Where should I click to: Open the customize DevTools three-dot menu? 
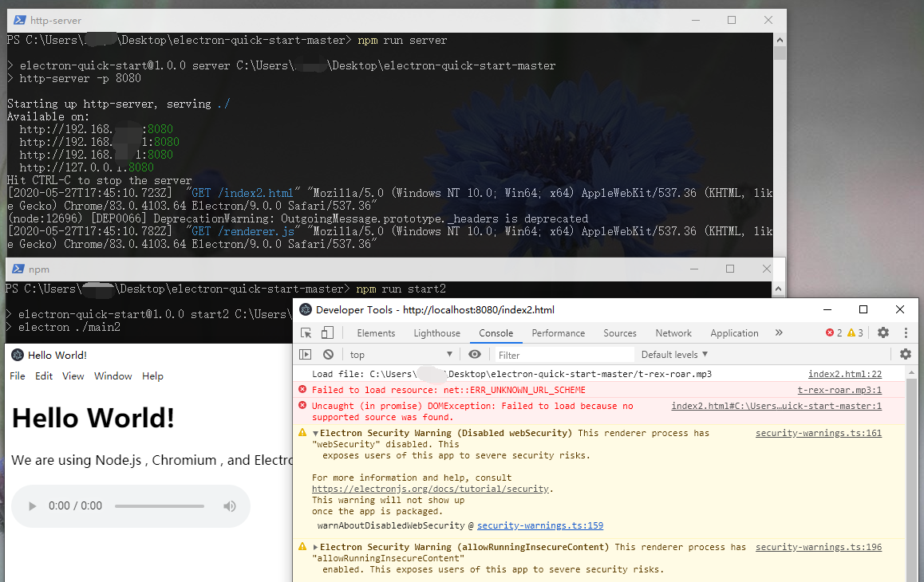coord(906,332)
